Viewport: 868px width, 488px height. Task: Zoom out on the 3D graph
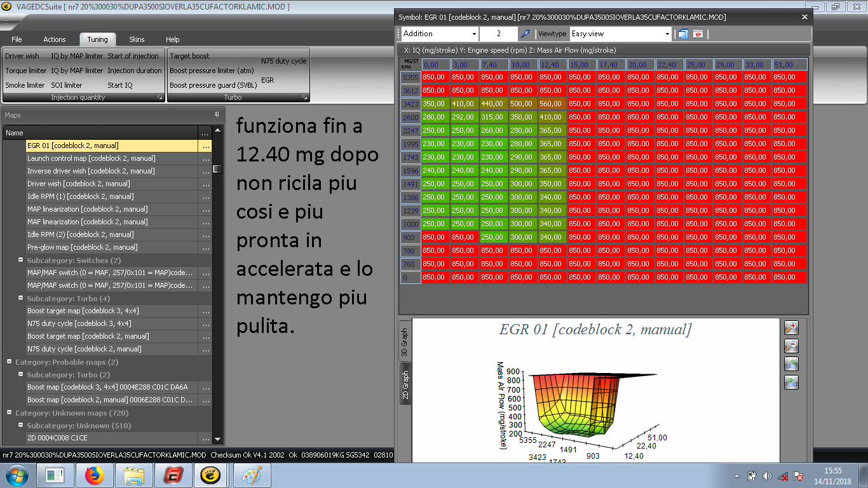791,346
